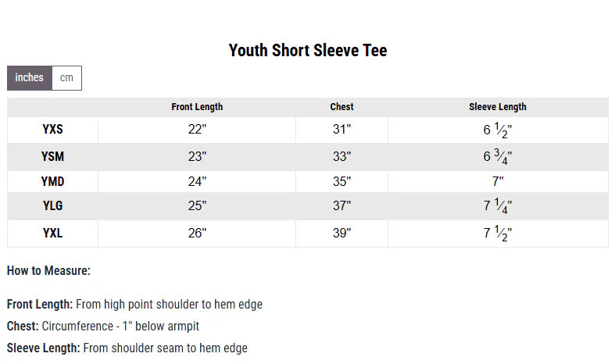Viewport: 615px width, 364px height.
Task: Click the Front Length measuring description
Action: 134,305
